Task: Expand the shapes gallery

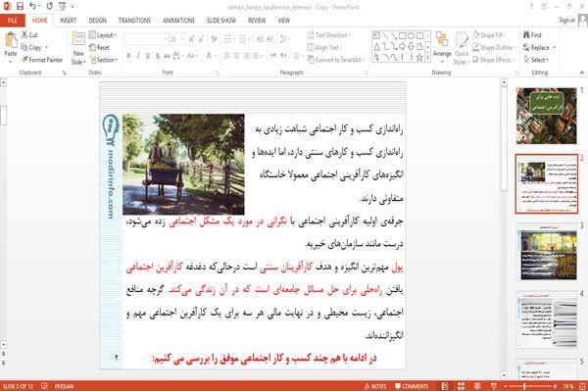Action: [427, 58]
